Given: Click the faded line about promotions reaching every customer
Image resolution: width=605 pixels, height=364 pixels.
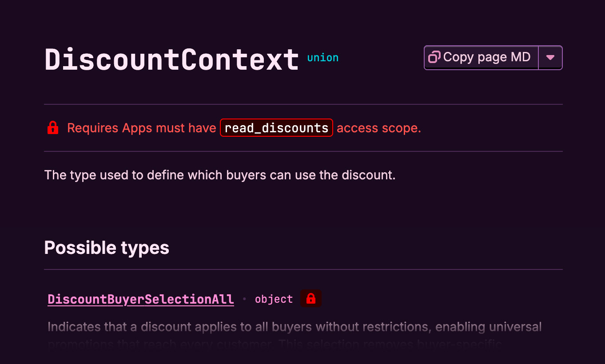Looking at the screenshot, I should coord(275,344).
